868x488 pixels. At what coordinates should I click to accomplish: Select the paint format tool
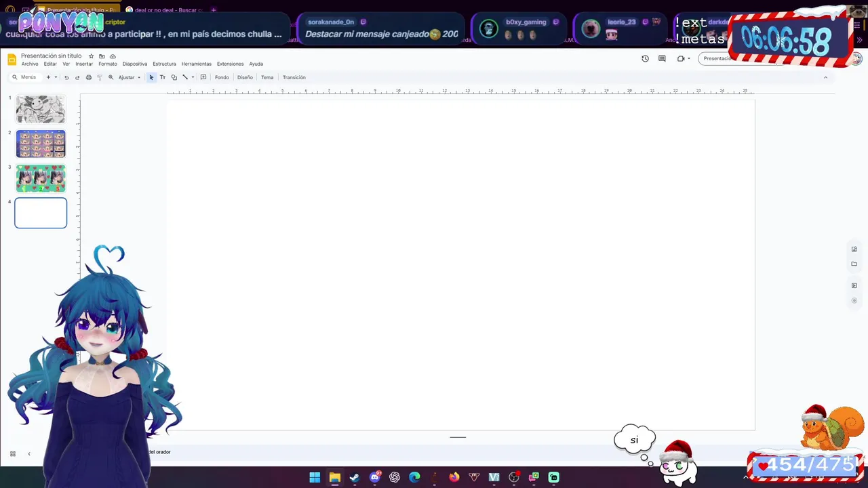click(99, 77)
